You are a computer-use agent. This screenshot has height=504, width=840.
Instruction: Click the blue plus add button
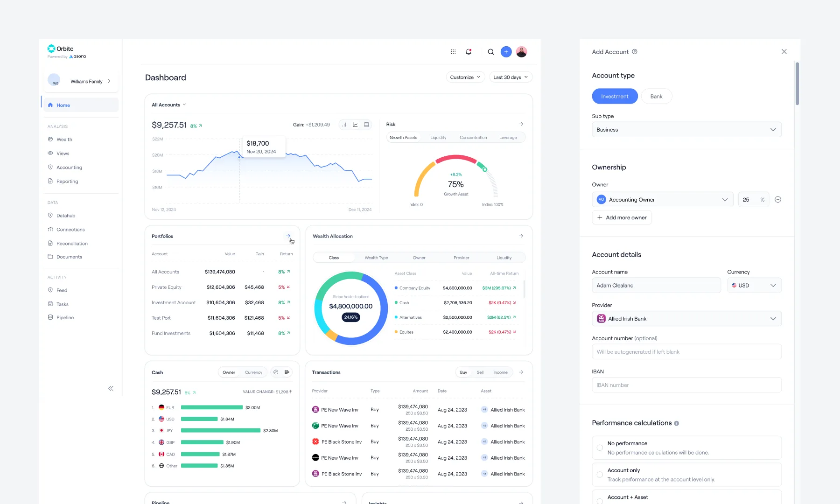506,52
